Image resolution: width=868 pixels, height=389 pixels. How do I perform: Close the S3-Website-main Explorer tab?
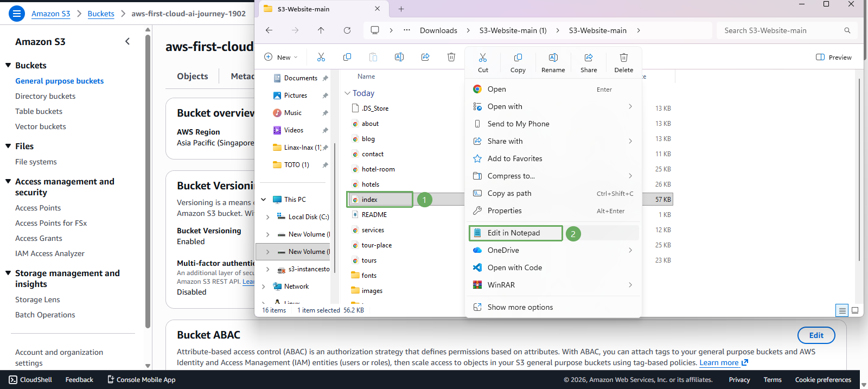pyautogui.click(x=378, y=9)
